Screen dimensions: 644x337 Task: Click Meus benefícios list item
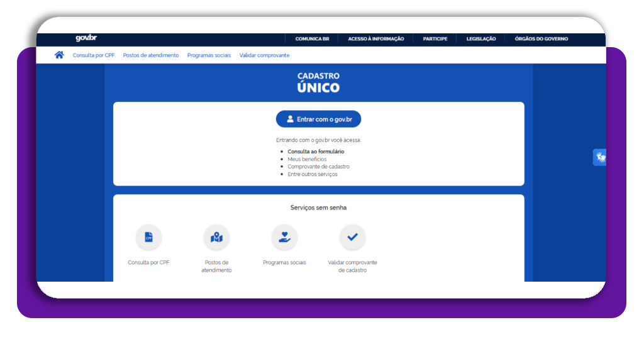click(x=307, y=159)
